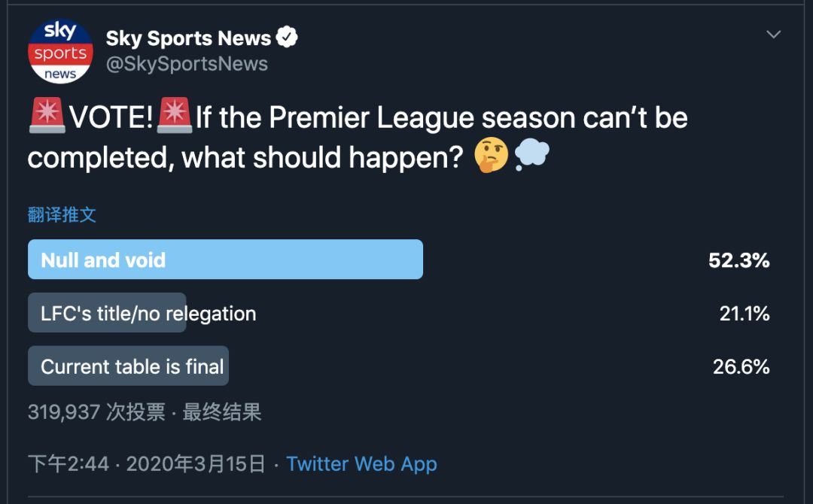
Task: Click the 2020年3月15日 tweet date
Action: coord(196,463)
